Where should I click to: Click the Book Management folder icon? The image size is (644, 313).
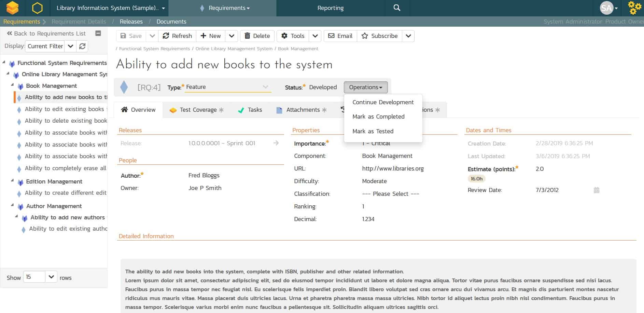[20, 86]
